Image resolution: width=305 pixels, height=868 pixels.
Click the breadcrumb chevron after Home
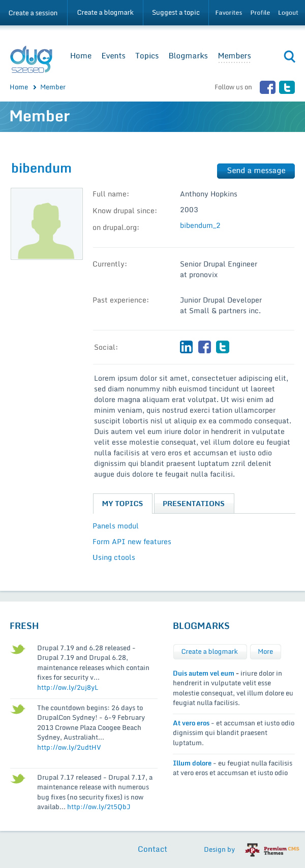35,87
